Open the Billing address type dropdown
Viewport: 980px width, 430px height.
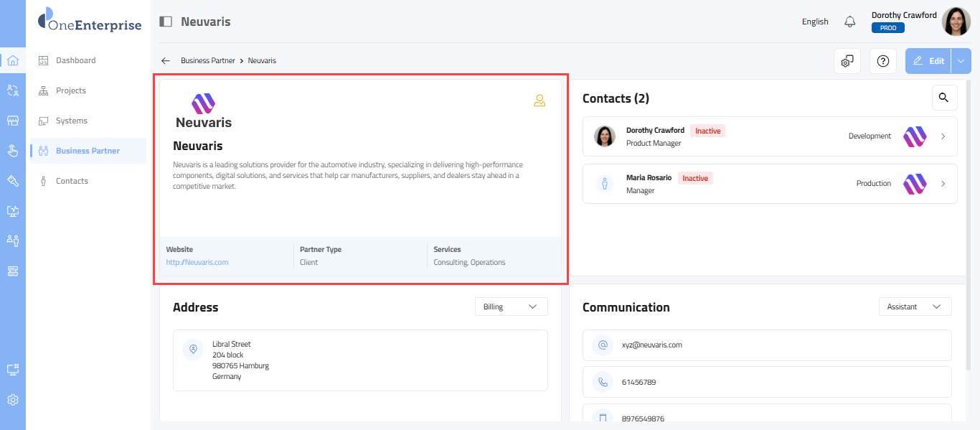coord(511,307)
